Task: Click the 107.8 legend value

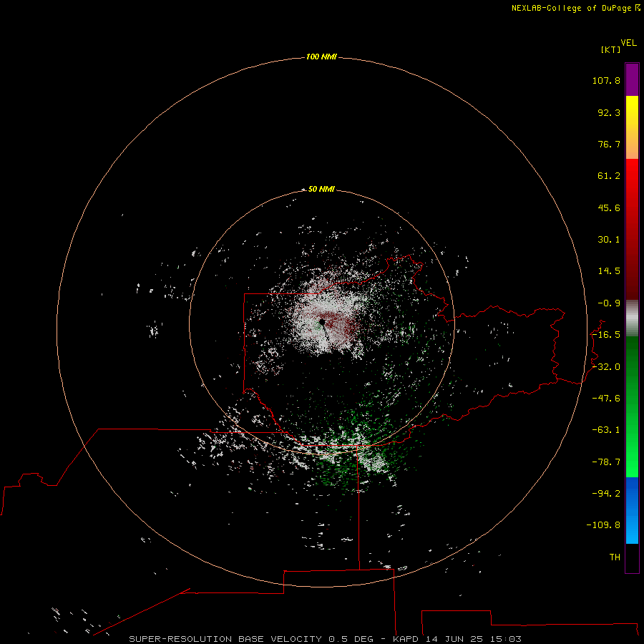Action: click(x=606, y=80)
